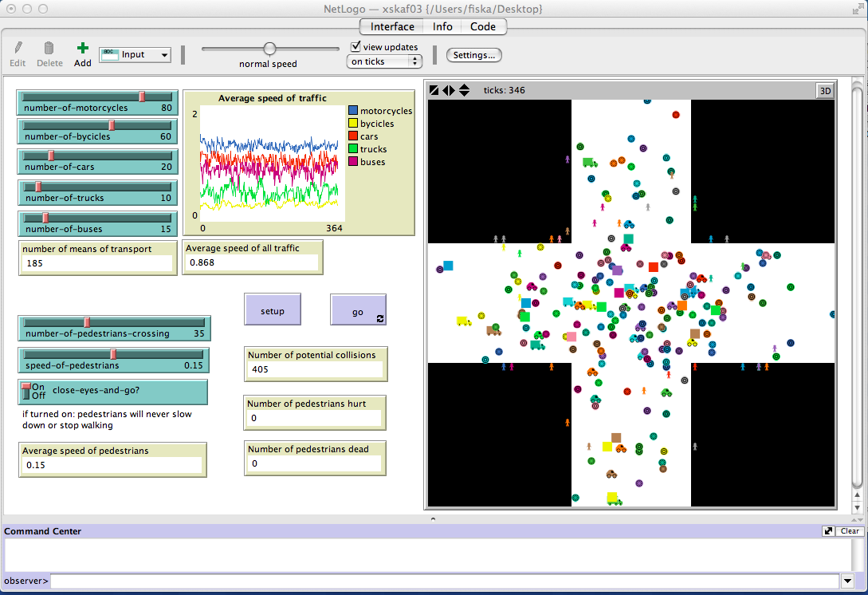Click the green Add plus icon
The width and height of the screenshot is (868, 595).
tap(83, 49)
